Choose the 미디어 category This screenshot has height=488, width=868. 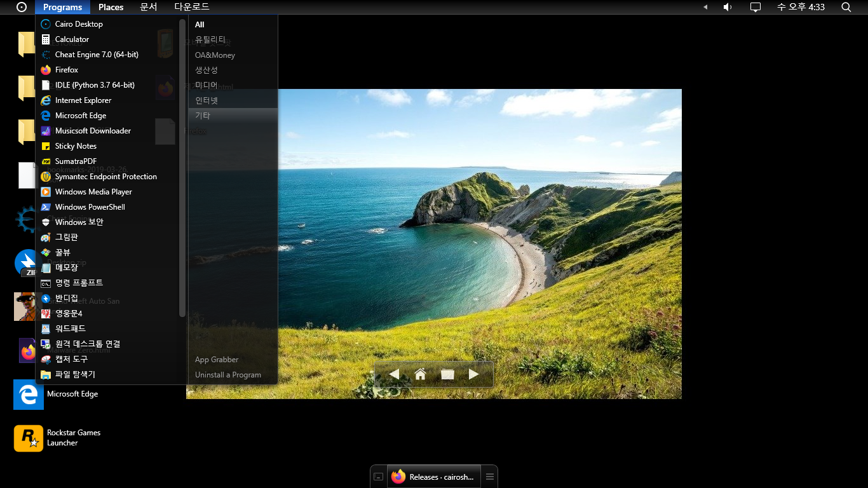pos(233,85)
